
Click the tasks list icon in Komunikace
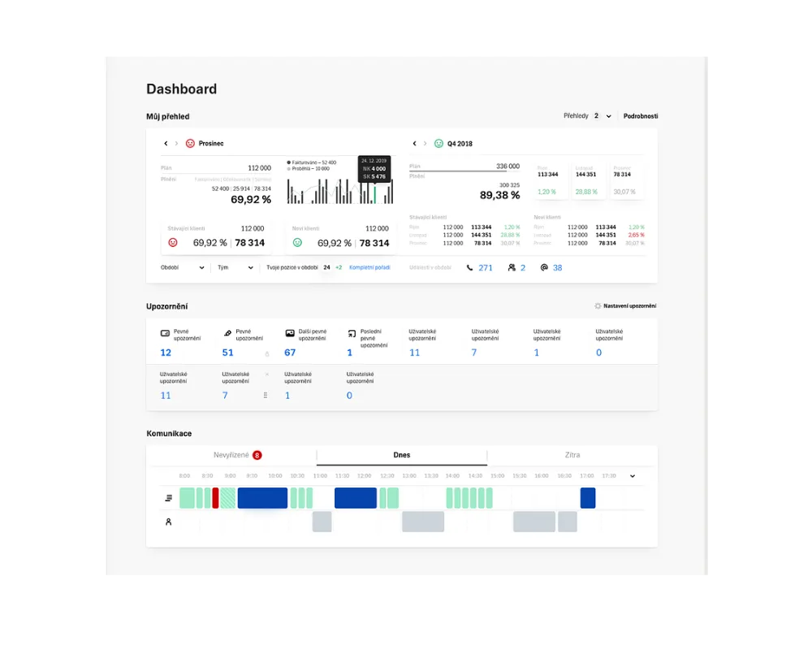[168, 498]
